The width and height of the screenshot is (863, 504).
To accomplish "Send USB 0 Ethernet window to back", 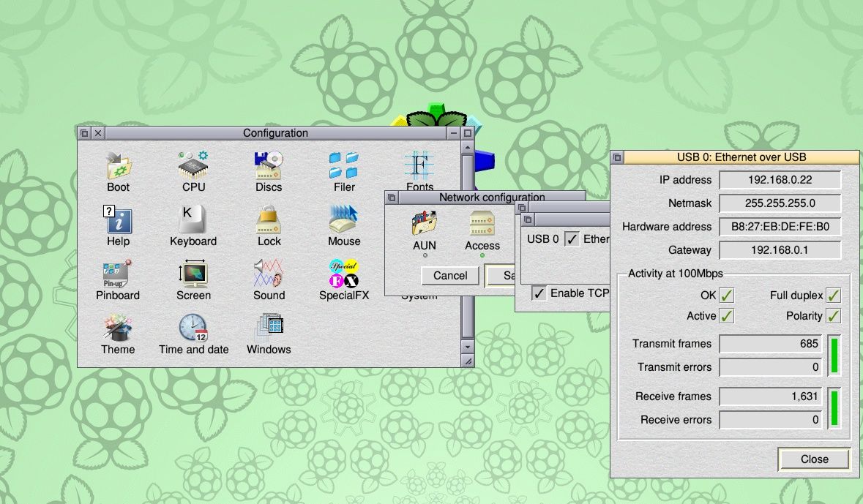I will (x=617, y=157).
